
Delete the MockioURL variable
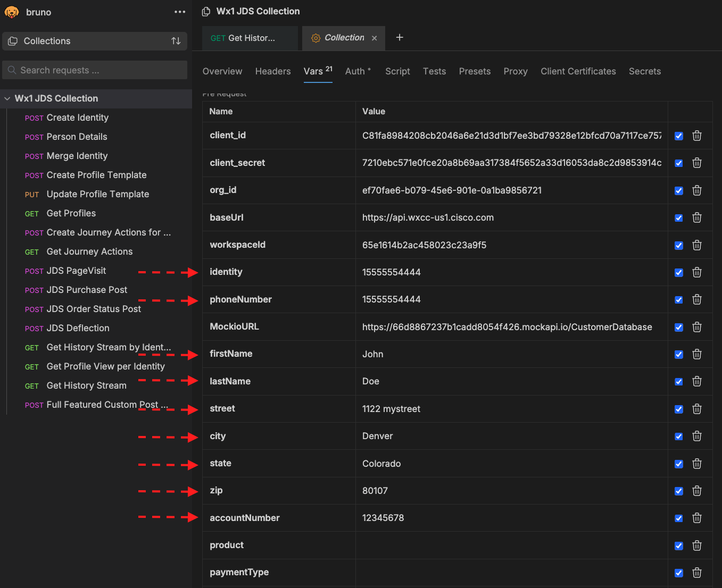(697, 327)
